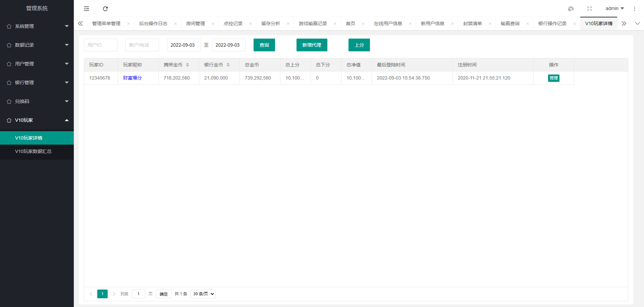Collapse the V10玩家 sidebar menu
The width and height of the screenshot is (644, 307).
pos(37,120)
